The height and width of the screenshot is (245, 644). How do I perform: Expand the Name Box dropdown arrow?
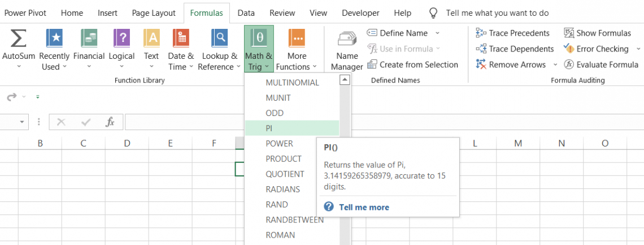tap(21, 122)
